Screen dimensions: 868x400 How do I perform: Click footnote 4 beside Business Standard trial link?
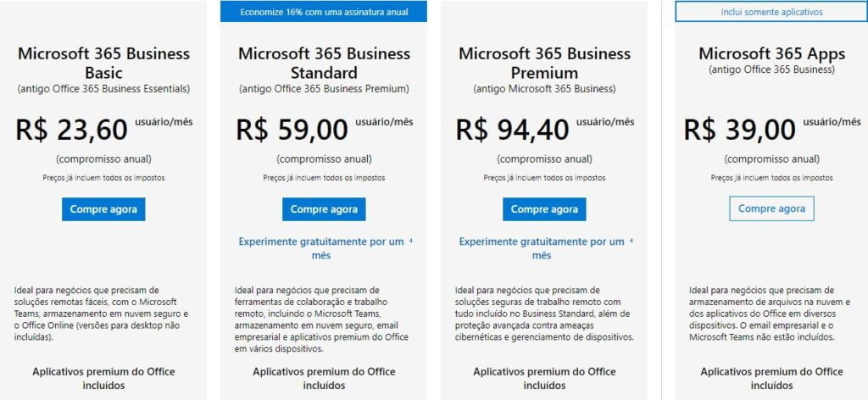(x=411, y=241)
